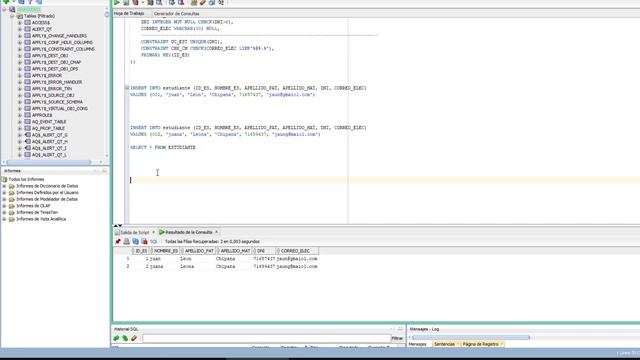Select Informes Definidos por el Usuario
640x360 pixels.
point(47,193)
